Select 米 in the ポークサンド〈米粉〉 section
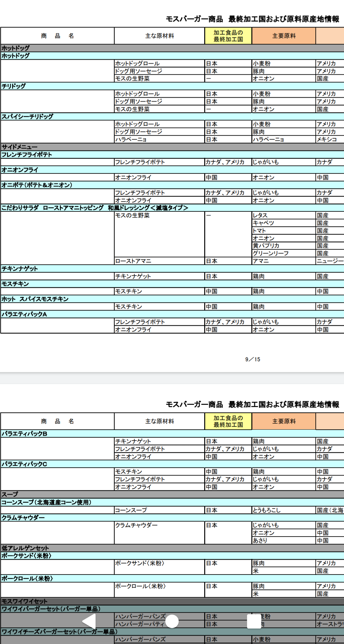The height and width of the screenshot is (644, 344). pos(283,571)
